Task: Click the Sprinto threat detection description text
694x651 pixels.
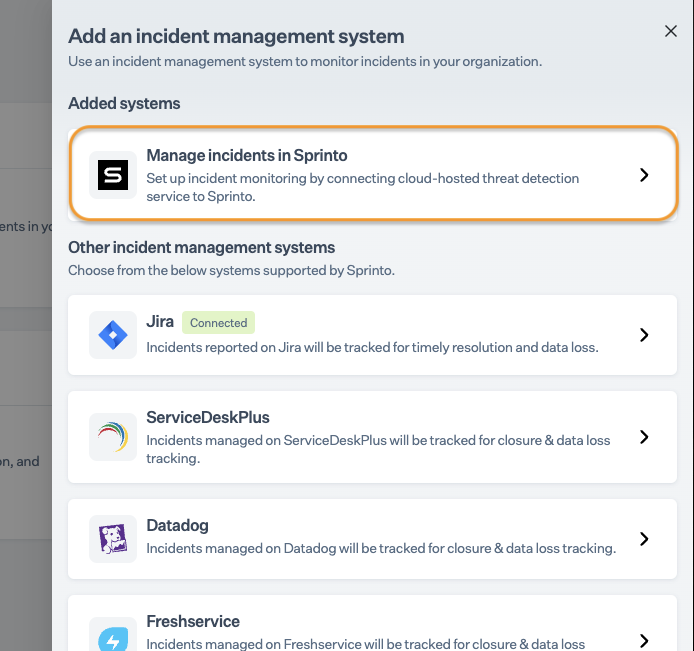Action: 362,187
